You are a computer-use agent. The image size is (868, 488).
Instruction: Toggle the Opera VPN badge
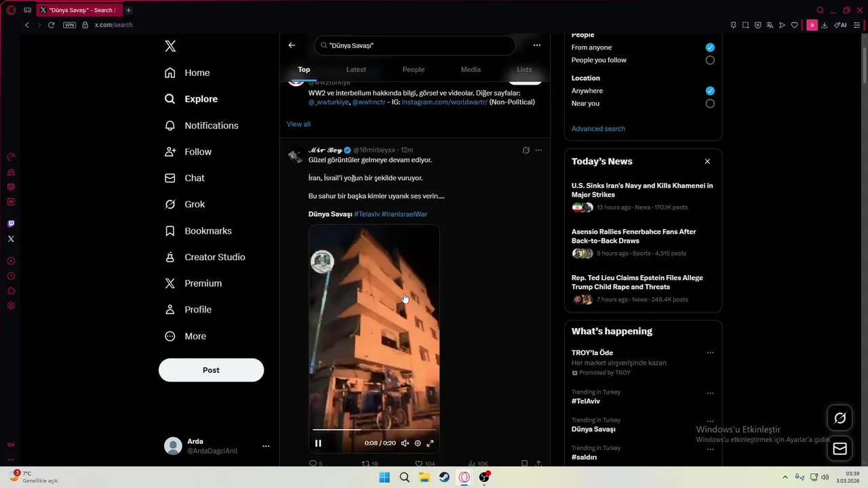tap(69, 25)
